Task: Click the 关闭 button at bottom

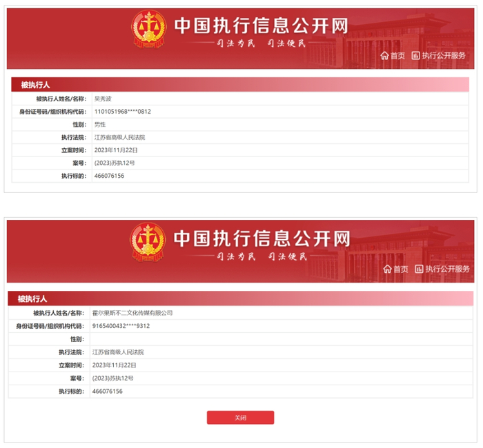Action: click(240, 418)
